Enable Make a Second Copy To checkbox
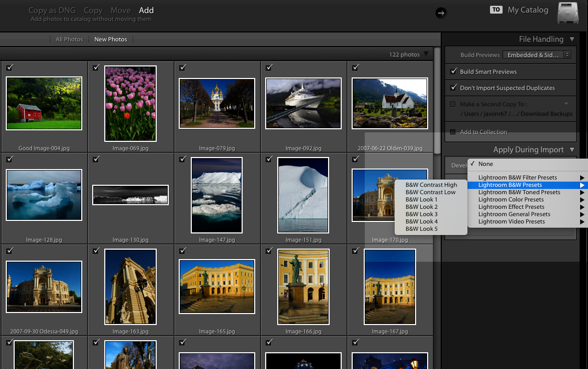This screenshot has height=369, width=588. (453, 104)
